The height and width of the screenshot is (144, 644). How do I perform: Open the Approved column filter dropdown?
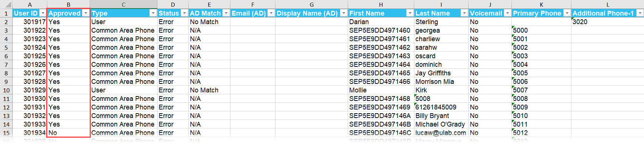[x=86, y=13]
